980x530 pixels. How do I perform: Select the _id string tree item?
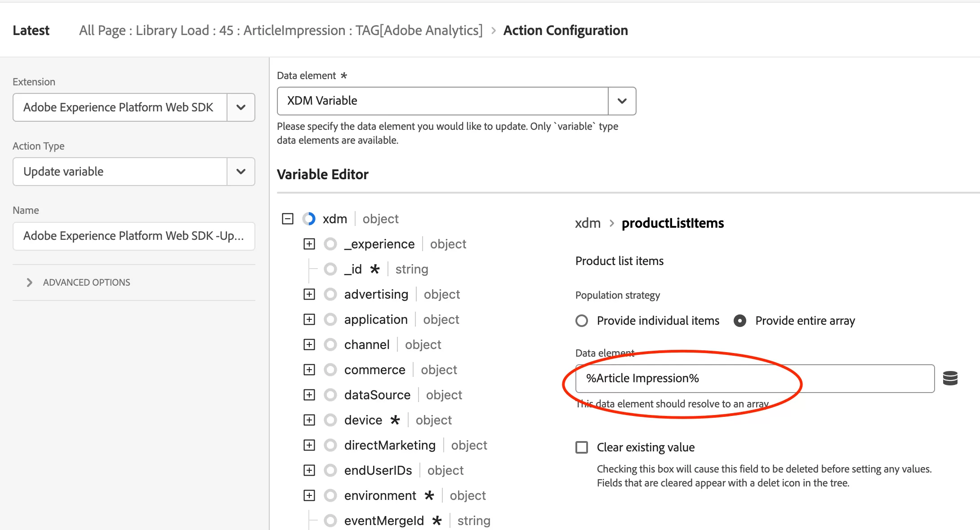click(353, 269)
